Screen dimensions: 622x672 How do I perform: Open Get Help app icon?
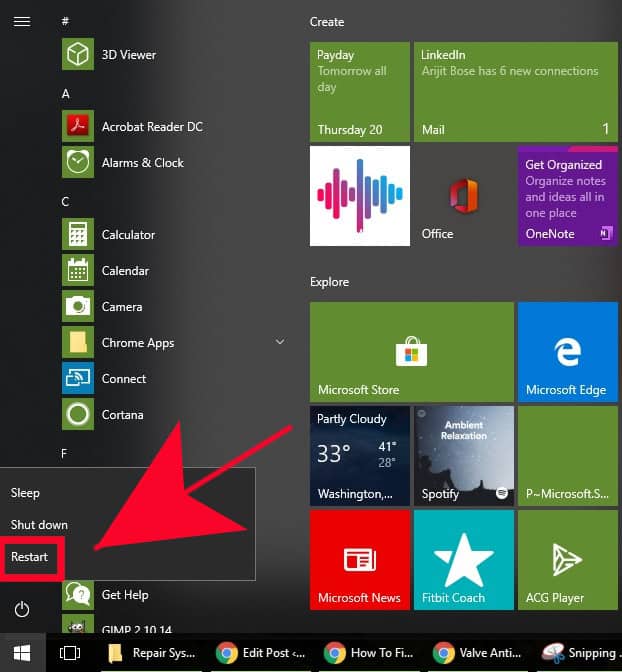tap(78, 594)
